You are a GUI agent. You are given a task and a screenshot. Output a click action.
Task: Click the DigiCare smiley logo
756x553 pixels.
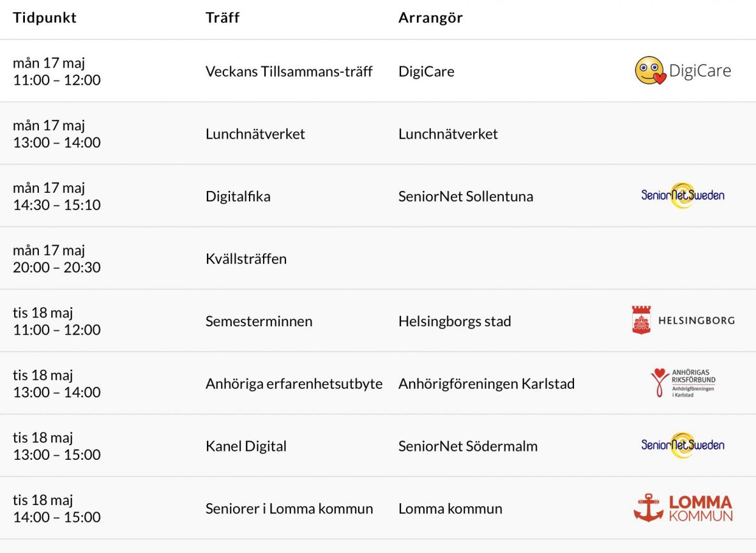tap(683, 70)
